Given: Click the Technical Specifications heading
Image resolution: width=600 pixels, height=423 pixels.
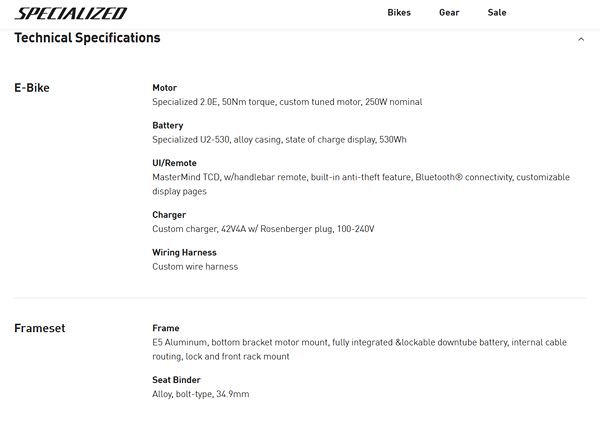Looking at the screenshot, I should [x=87, y=38].
